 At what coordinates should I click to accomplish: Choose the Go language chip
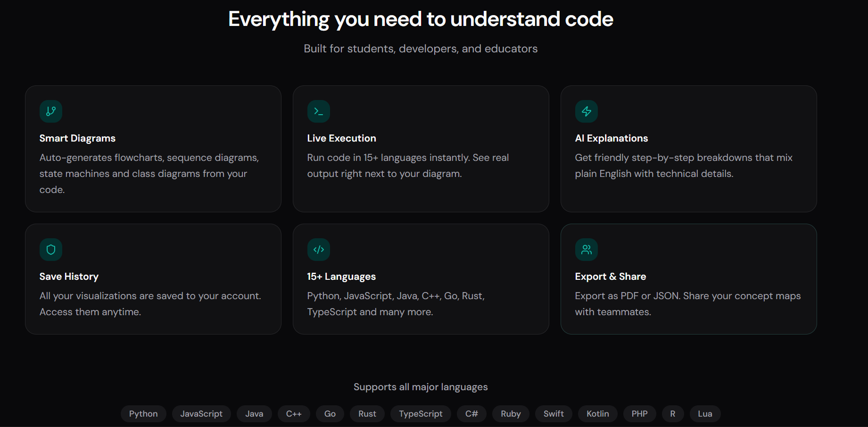[330, 414]
